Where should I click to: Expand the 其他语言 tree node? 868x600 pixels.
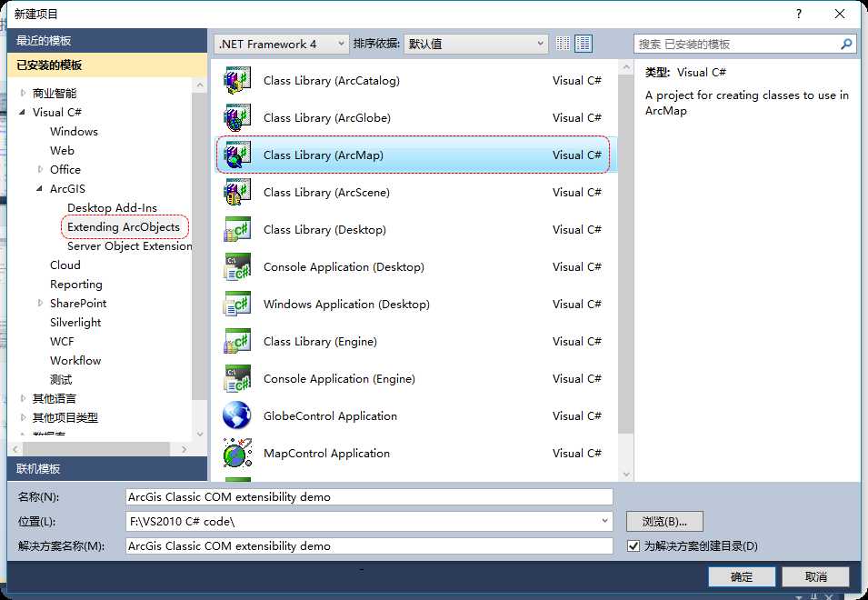pos(23,398)
